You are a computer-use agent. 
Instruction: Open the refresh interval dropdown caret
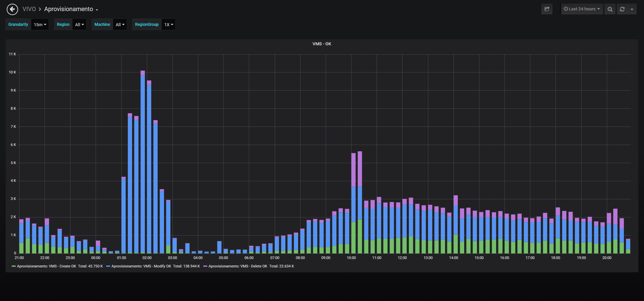click(632, 9)
